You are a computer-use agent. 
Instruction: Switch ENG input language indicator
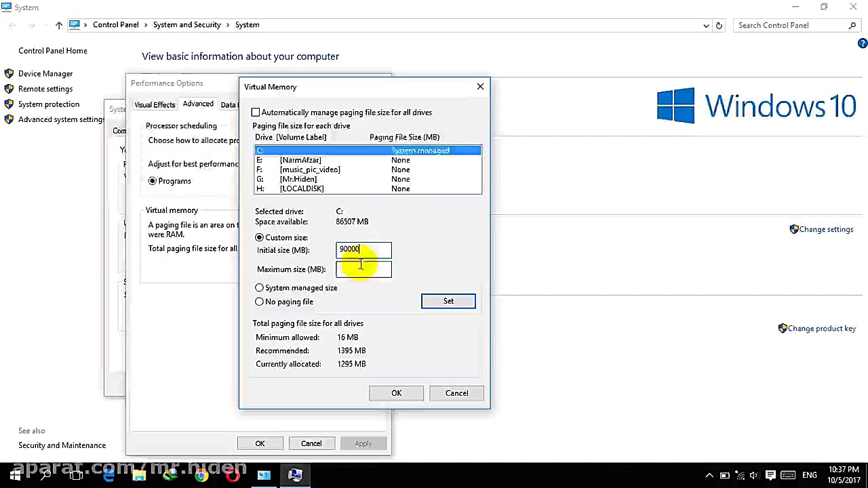click(x=809, y=475)
